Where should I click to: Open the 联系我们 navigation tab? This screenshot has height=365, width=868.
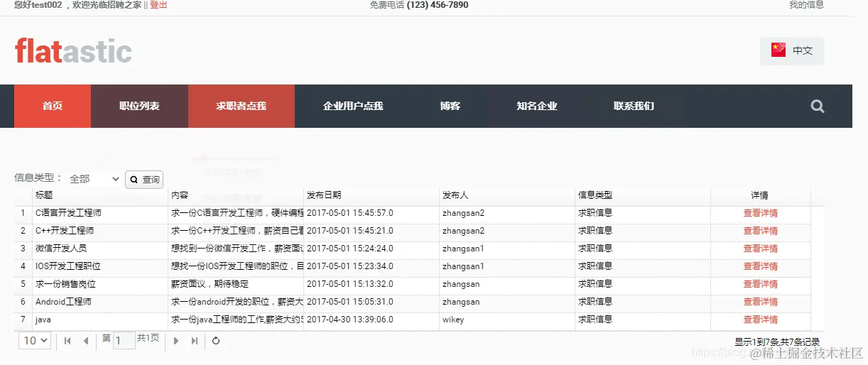(634, 106)
